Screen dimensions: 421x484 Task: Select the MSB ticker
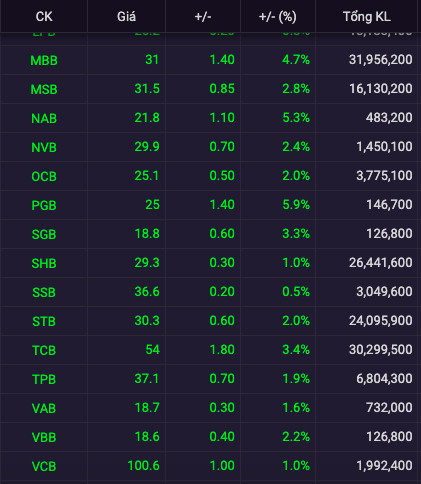[44, 89]
